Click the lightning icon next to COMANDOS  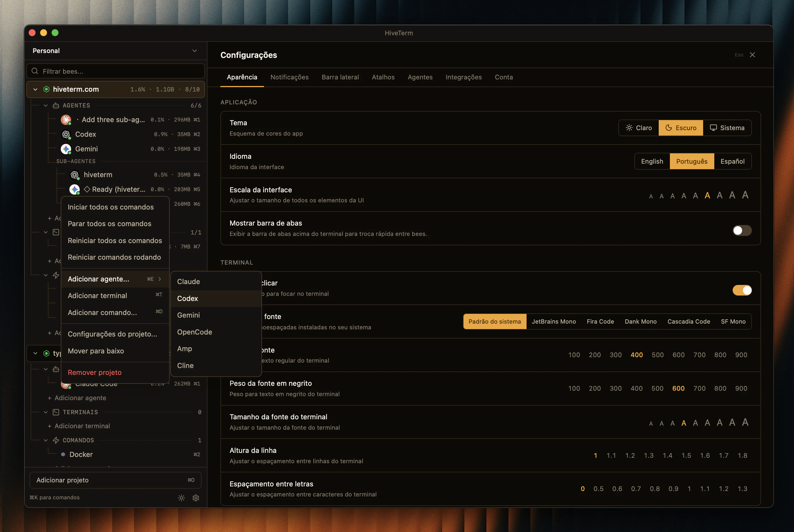56,440
